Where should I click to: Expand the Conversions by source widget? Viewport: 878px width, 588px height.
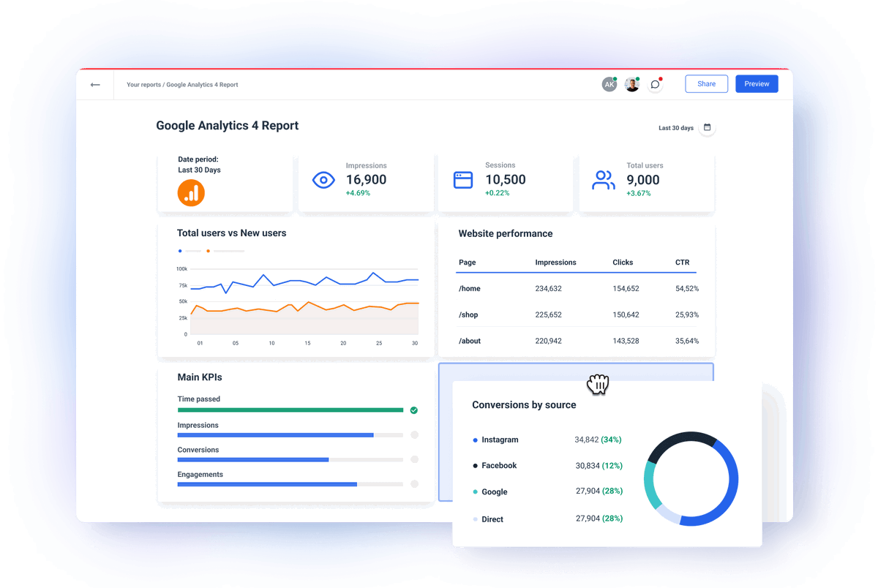tap(599, 383)
